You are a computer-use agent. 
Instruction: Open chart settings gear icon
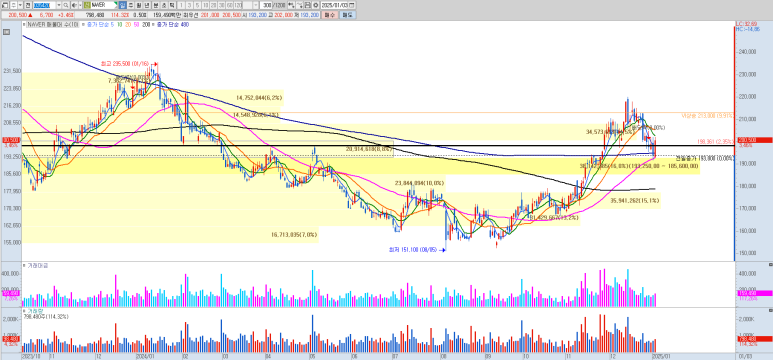point(316,4)
